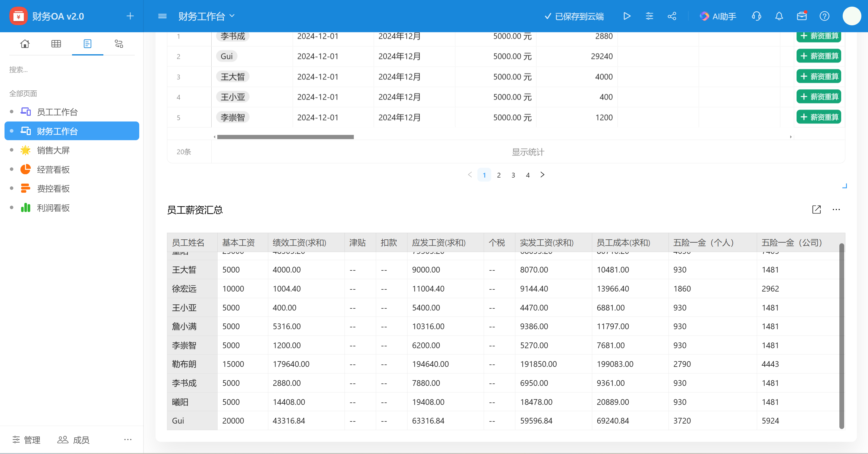
Task: Open the settings sliders icon in header
Action: (649, 16)
